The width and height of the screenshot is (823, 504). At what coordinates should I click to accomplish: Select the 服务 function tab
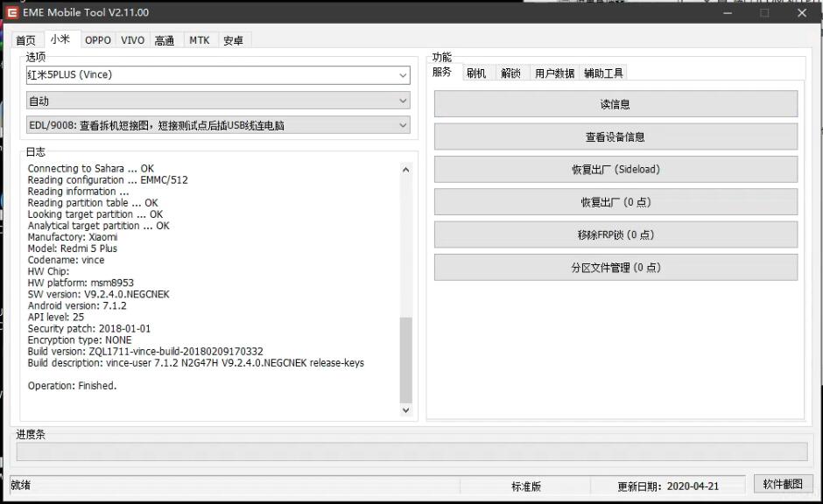point(442,72)
